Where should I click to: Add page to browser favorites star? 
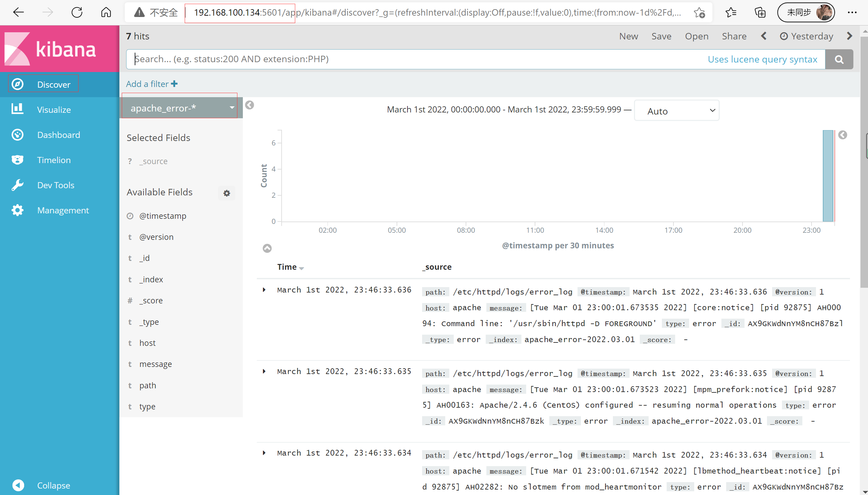tap(699, 13)
